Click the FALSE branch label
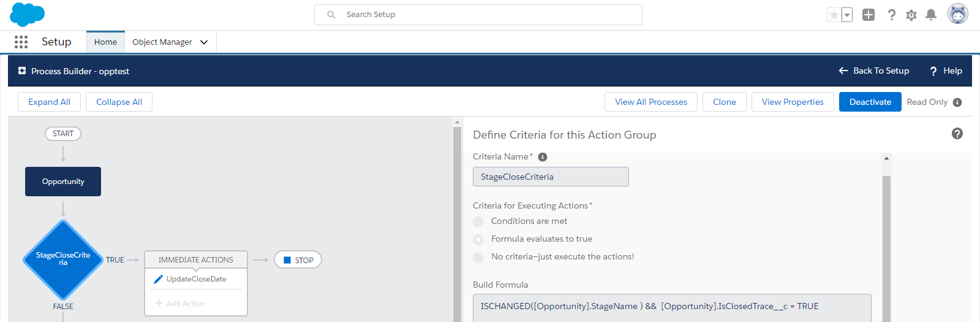980x322 pixels. click(63, 307)
